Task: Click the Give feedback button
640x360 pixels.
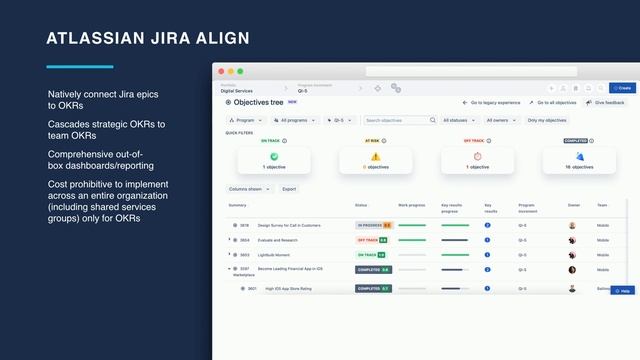Action: [605, 103]
